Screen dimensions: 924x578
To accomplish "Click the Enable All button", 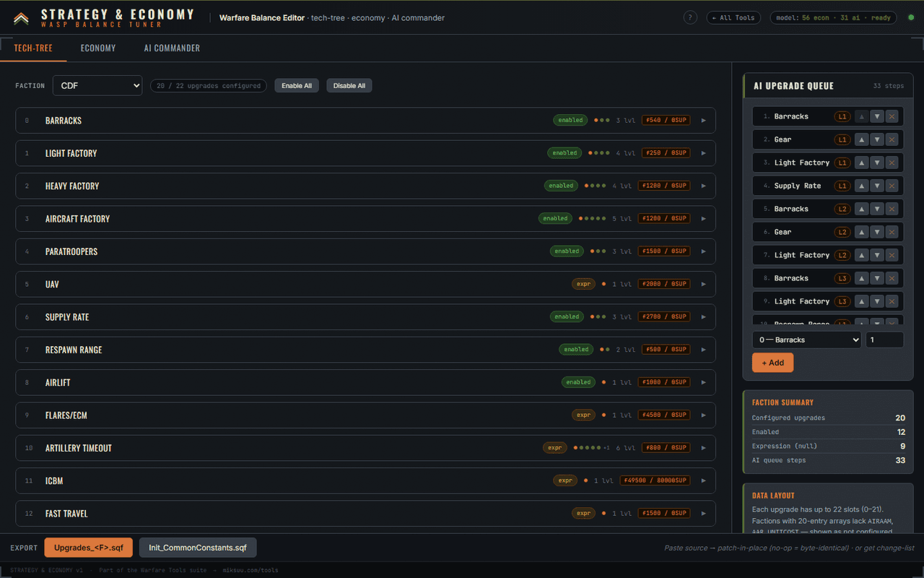I will [297, 85].
